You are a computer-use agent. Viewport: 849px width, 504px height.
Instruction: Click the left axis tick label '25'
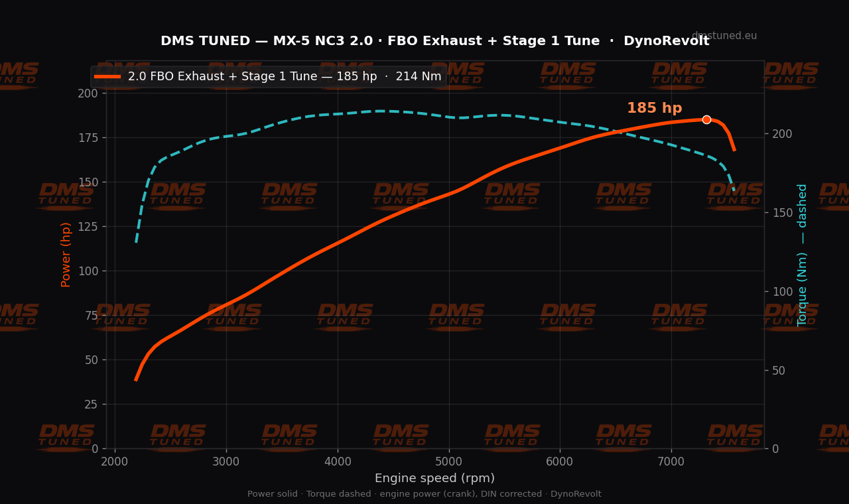[x=91, y=405]
